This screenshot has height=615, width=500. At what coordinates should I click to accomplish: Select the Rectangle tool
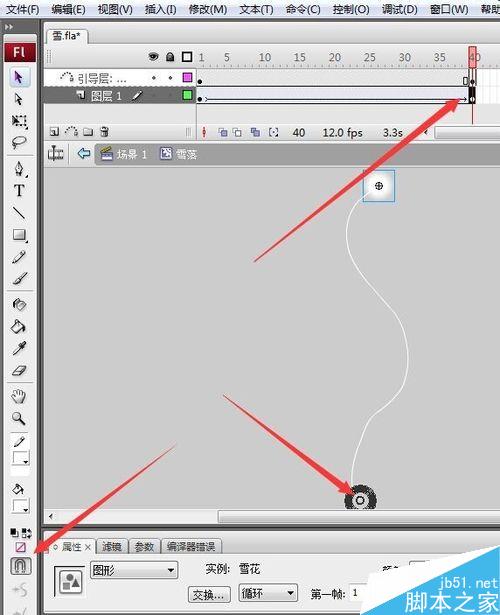tap(19, 235)
